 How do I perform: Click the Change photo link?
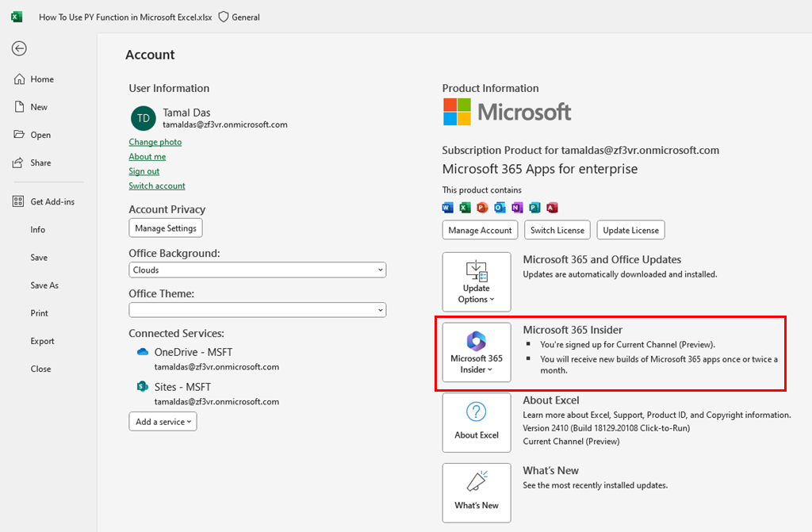pos(155,142)
